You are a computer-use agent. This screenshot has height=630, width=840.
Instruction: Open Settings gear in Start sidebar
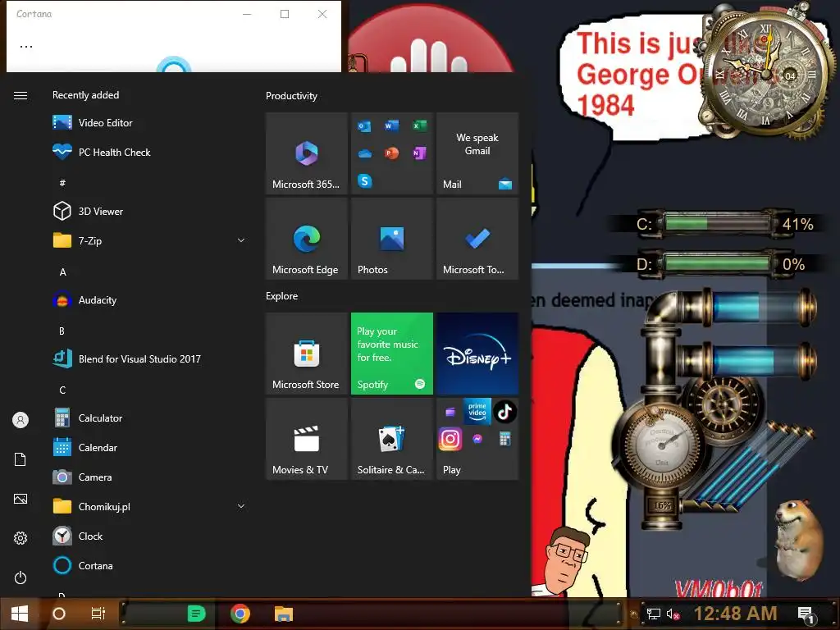pyautogui.click(x=21, y=538)
